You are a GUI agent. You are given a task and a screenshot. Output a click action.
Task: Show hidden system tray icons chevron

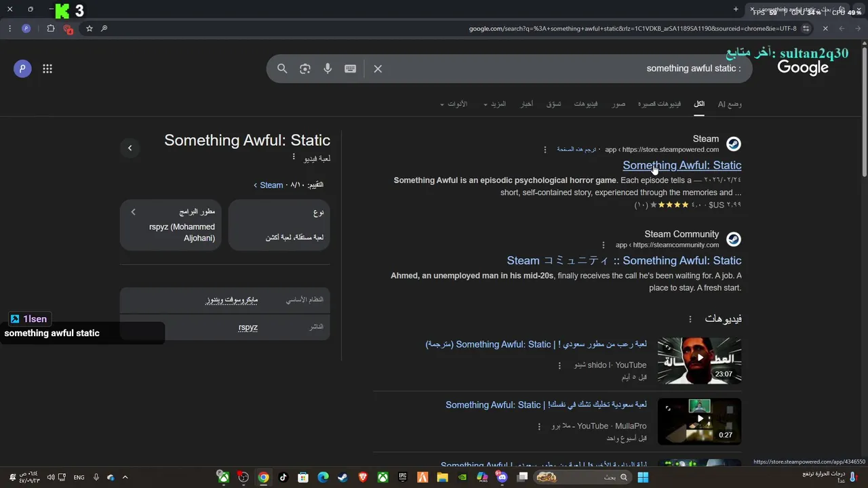point(125,477)
